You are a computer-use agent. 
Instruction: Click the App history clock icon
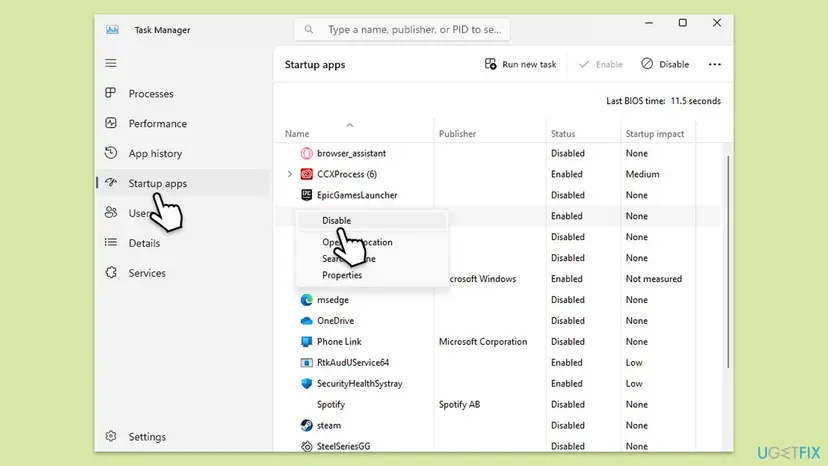(x=110, y=153)
